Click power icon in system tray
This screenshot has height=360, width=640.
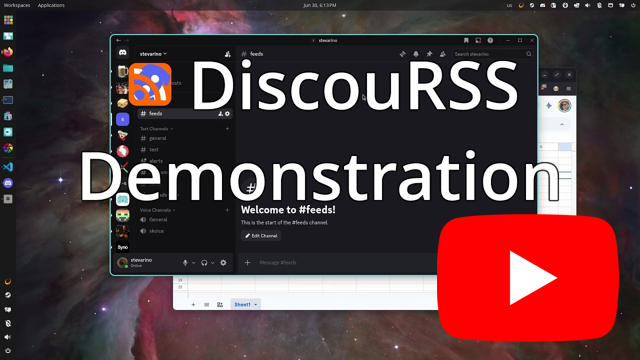click(x=633, y=5)
